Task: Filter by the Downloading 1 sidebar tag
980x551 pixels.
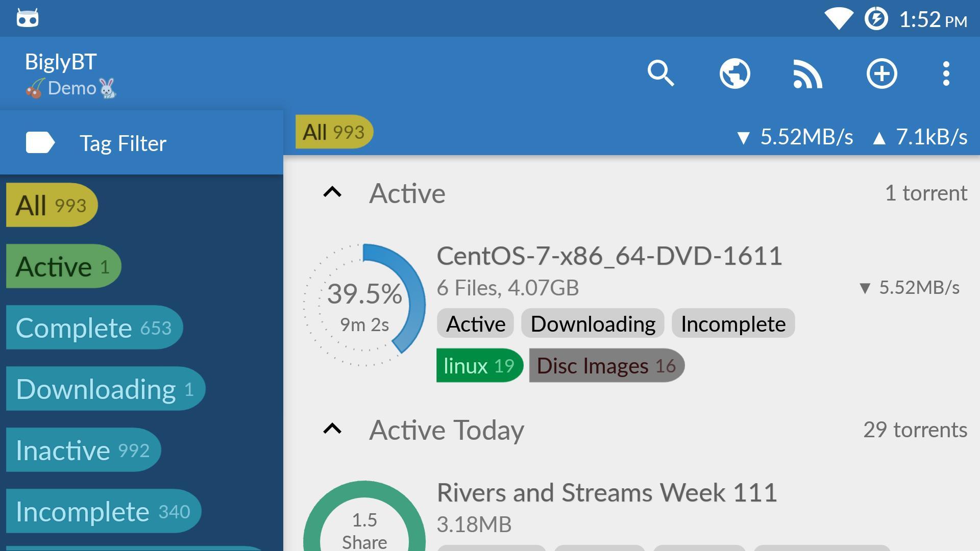Action: (x=106, y=389)
